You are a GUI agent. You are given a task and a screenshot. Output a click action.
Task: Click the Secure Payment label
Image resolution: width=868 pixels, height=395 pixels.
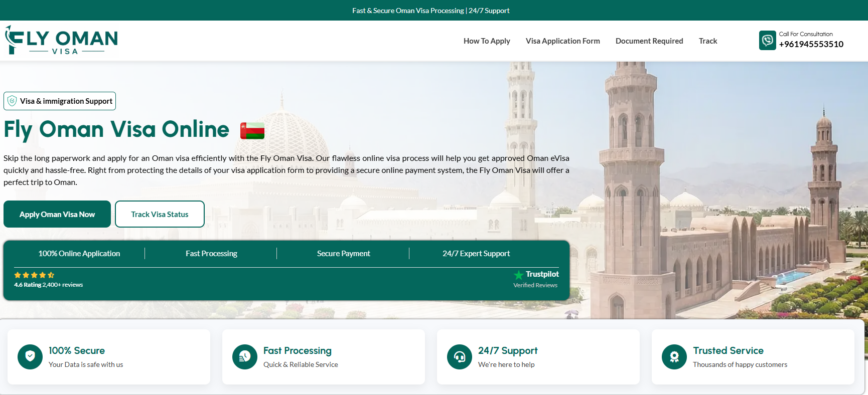(344, 254)
